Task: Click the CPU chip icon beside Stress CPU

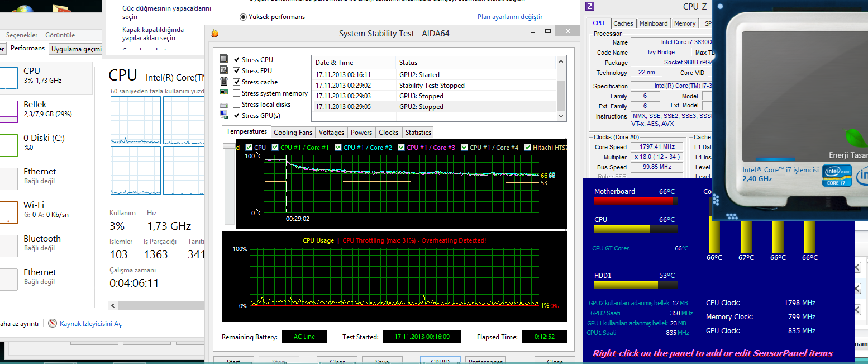Action: (224, 59)
